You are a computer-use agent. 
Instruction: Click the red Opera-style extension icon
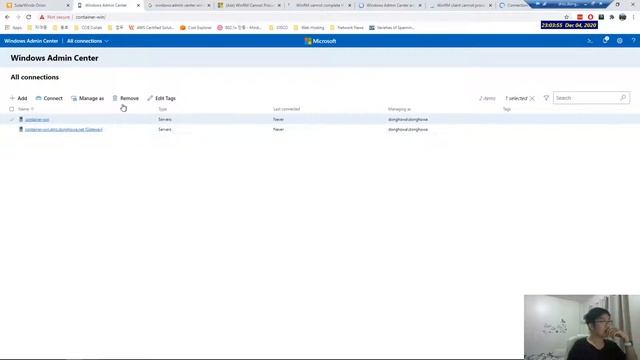591,17
